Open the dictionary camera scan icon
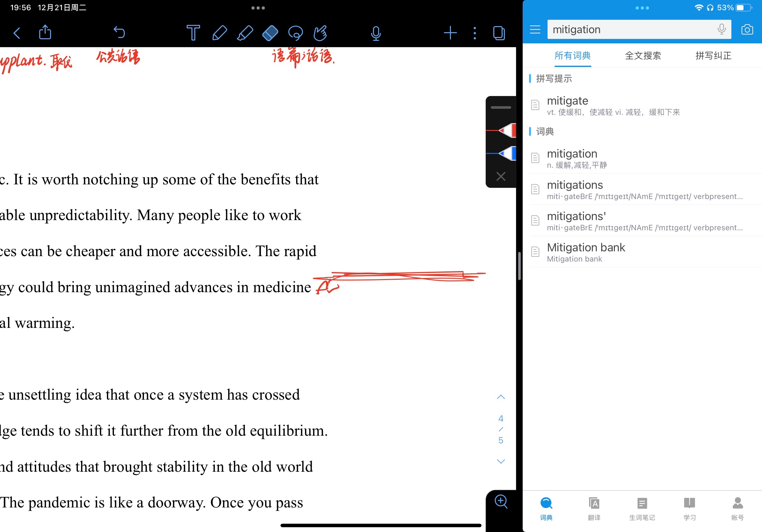This screenshot has height=532, width=762. point(747,30)
